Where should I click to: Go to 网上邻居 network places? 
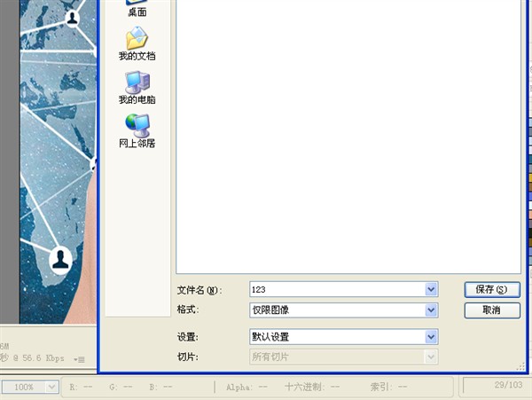tap(137, 129)
